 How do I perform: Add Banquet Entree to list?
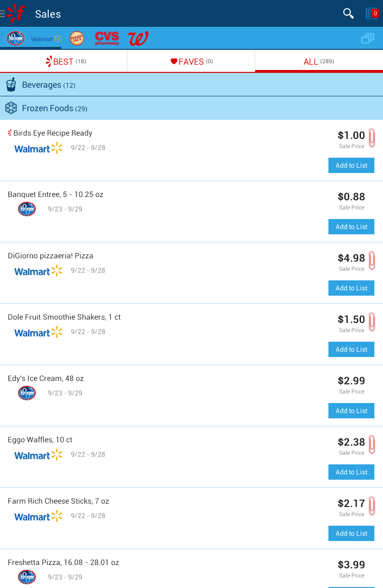coord(351,227)
